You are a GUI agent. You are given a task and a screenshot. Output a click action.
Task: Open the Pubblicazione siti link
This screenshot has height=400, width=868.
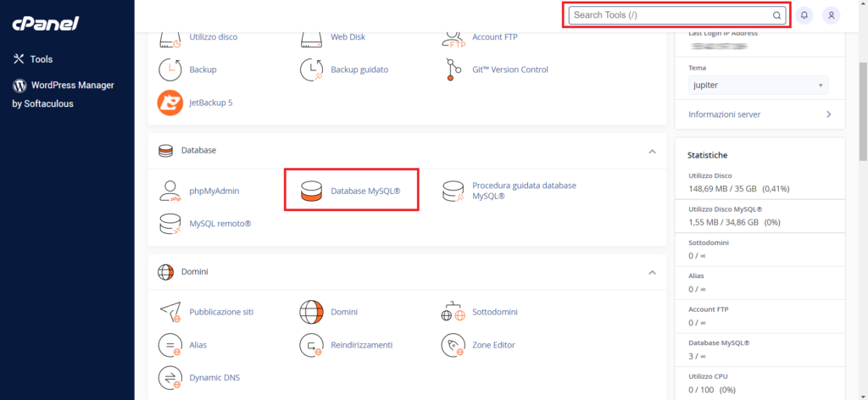pyautogui.click(x=221, y=312)
